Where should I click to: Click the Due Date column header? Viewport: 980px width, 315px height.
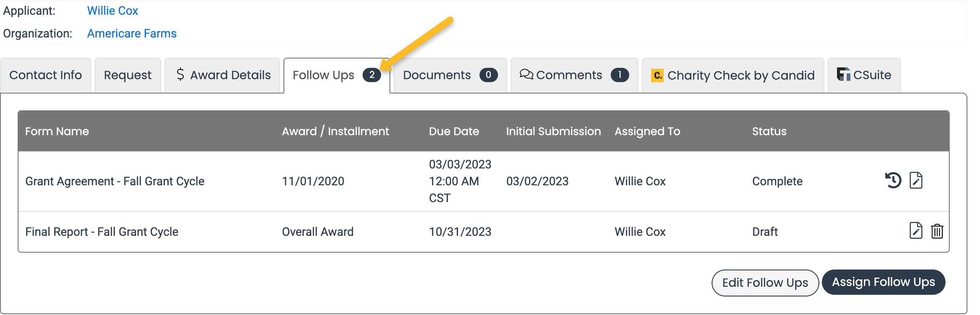pos(454,131)
